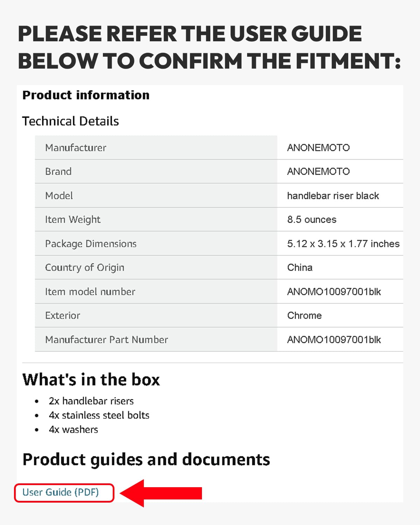Viewport: 420px width, 525px height.
Task: Click the Manufacturer Part Number label
Action: (106, 339)
